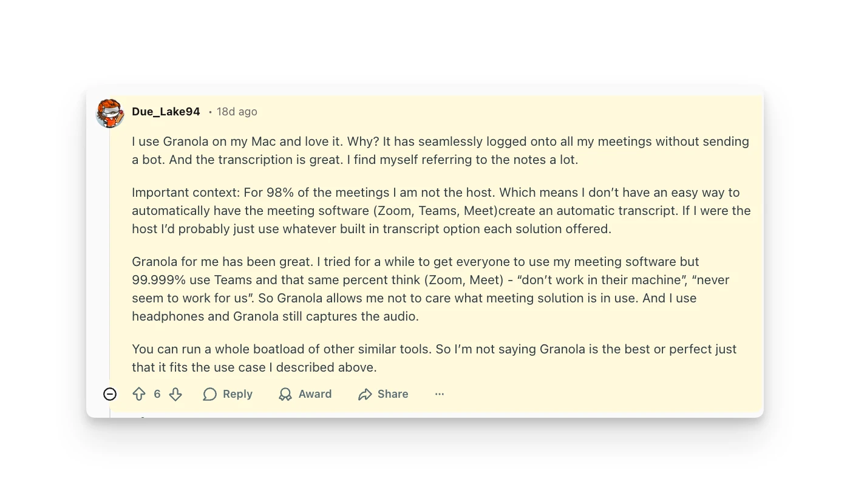Screen dimensions: 850x504
Task: Click the "Award" text label
Action: click(x=314, y=394)
